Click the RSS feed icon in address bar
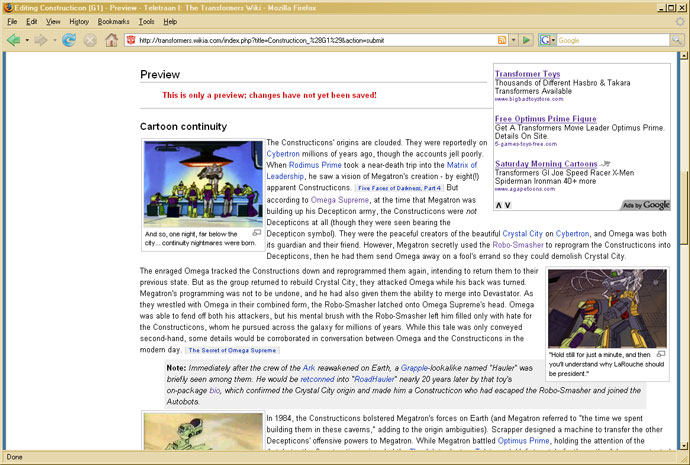The height and width of the screenshot is (465, 690). coord(502,40)
